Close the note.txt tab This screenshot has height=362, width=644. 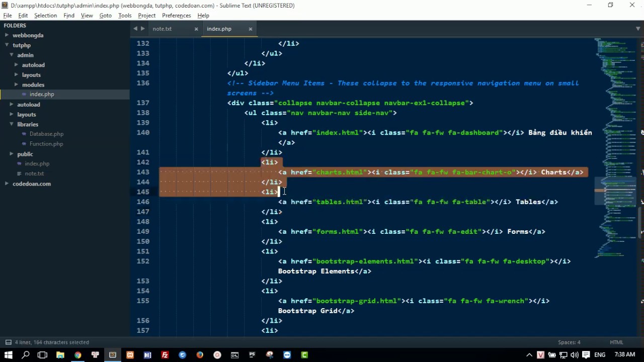point(196,29)
